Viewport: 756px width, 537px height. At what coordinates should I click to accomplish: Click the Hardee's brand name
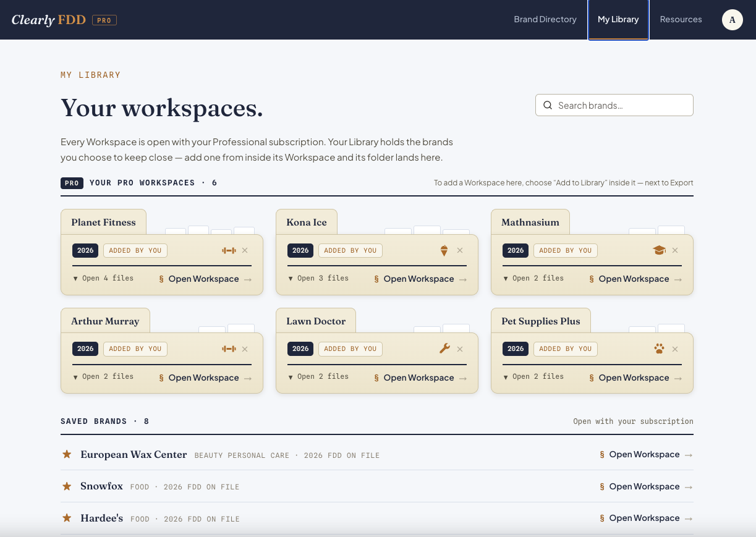(x=101, y=518)
